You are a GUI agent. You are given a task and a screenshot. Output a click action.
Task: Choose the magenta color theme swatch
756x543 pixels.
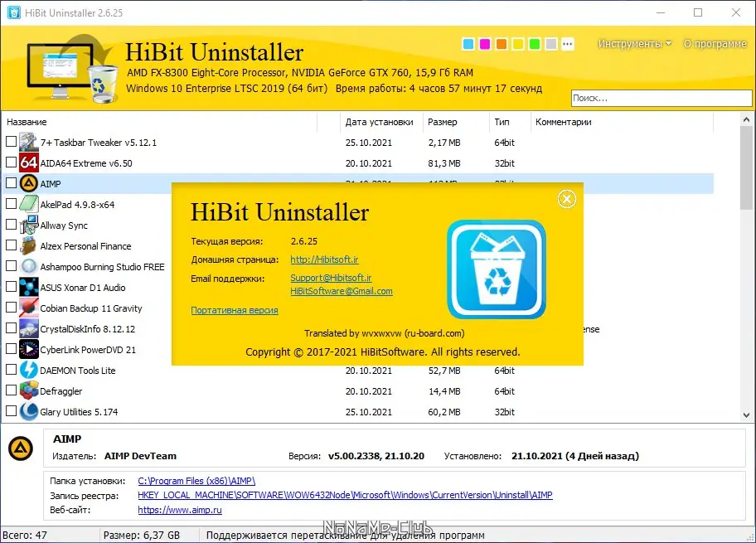coord(485,45)
